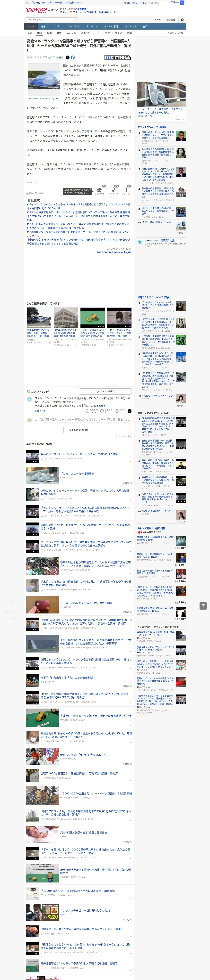The width and height of the screenshot is (210, 980).
Task: Select the 速報 navigation tab
Action: pos(43,26)
